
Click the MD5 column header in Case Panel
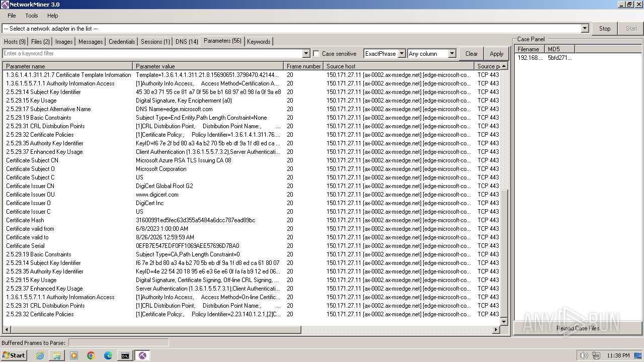click(x=559, y=49)
